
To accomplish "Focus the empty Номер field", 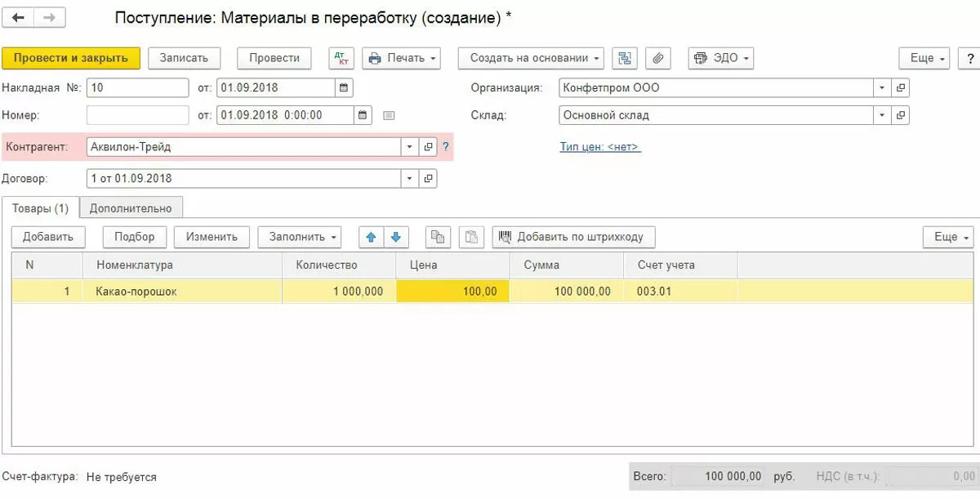I will (x=138, y=115).
